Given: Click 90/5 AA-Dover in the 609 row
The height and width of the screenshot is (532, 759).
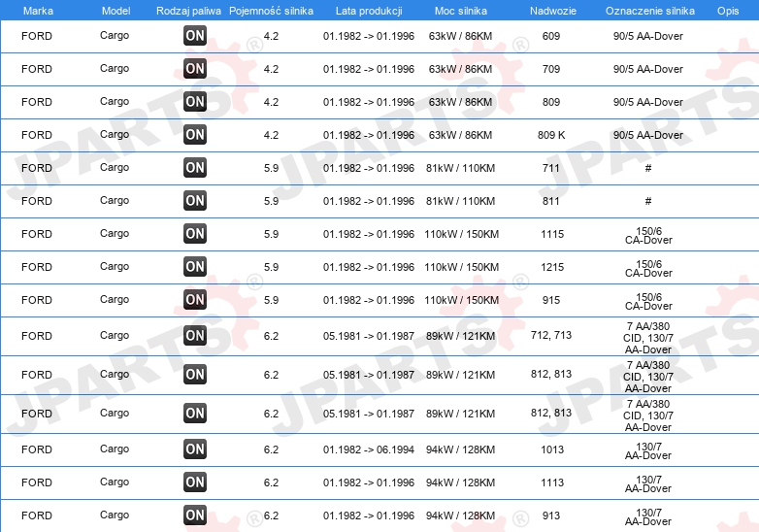Looking at the screenshot, I should pyautogui.click(x=648, y=36).
